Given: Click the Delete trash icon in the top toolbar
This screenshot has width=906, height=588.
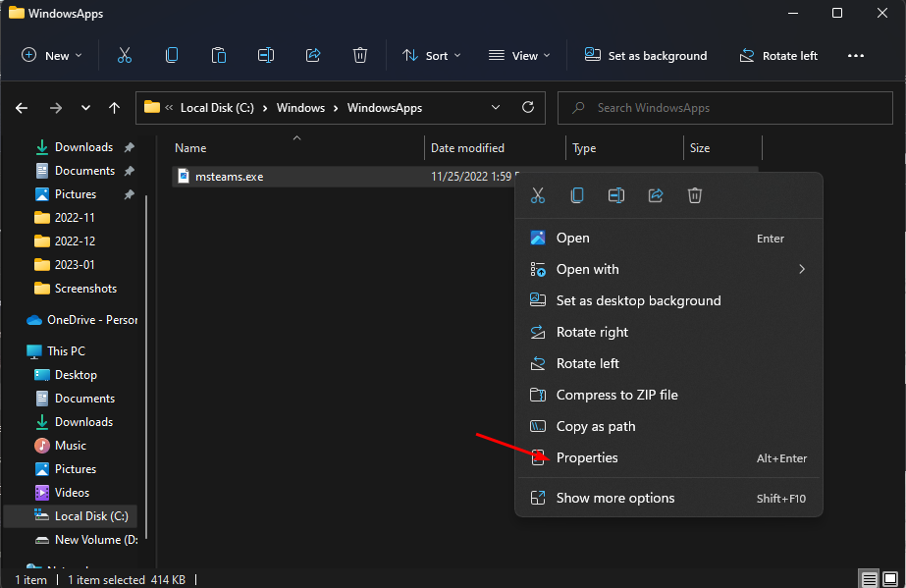Looking at the screenshot, I should point(360,55).
